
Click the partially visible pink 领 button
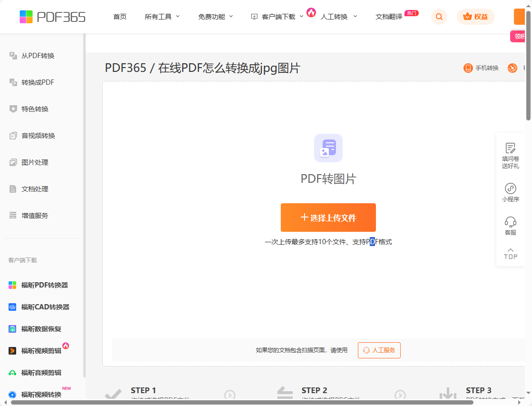(x=518, y=36)
